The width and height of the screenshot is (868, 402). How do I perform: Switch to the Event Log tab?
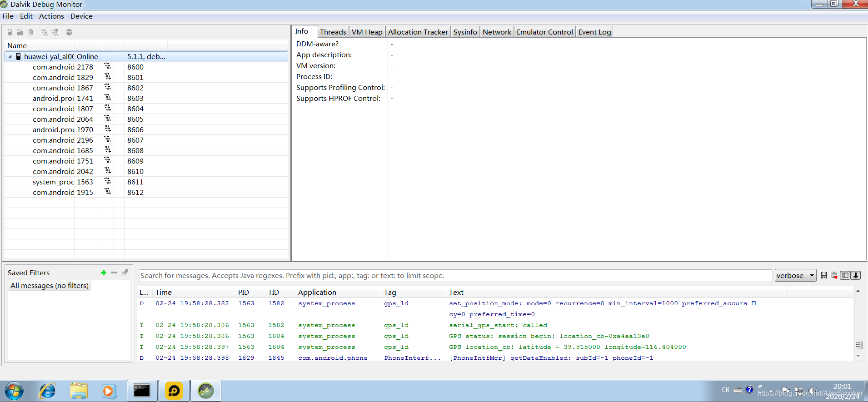pyautogui.click(x=594, y=32)
